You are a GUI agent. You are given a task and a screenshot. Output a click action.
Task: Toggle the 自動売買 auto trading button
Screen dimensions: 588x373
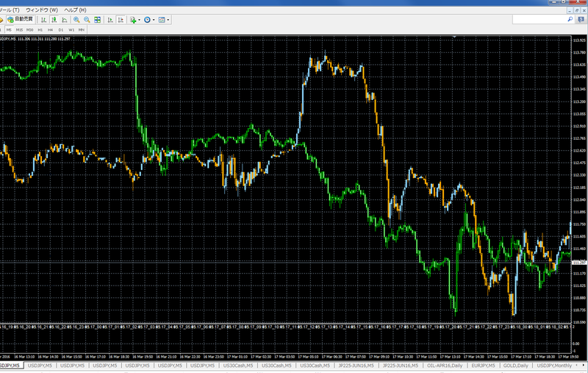(20, 20)
